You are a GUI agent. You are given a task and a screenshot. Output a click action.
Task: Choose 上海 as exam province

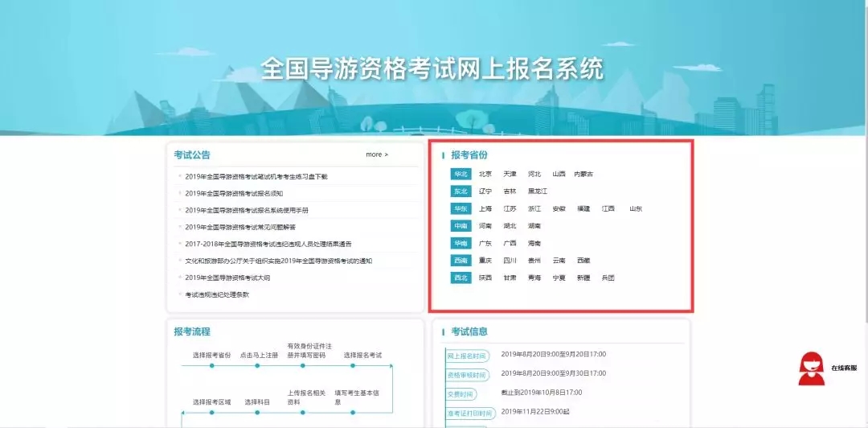[x=485, y=209]
